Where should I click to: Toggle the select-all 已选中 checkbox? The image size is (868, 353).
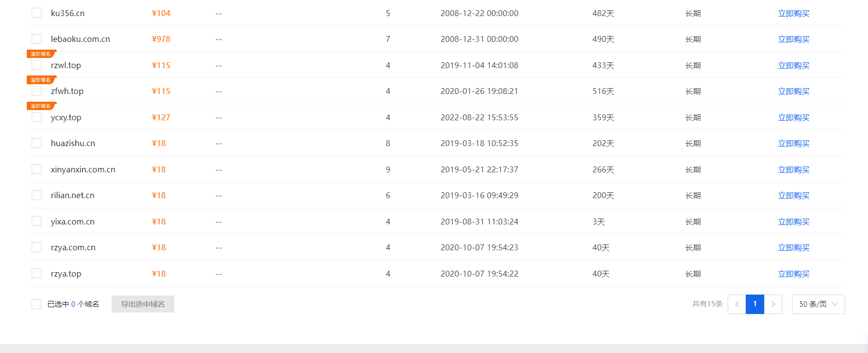tap(37, 304)
